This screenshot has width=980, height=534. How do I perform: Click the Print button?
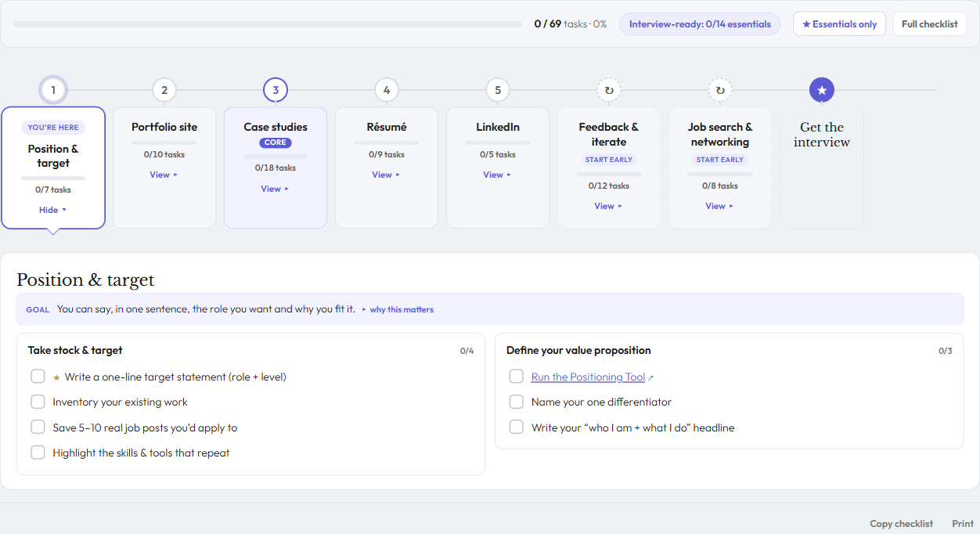[x=963, y=524]
